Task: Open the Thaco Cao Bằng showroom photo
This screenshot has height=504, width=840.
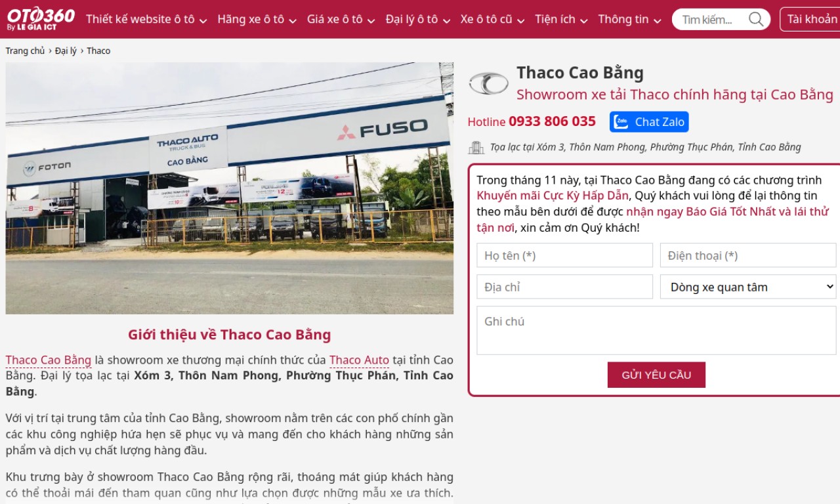Action: [x=230, y=188]
